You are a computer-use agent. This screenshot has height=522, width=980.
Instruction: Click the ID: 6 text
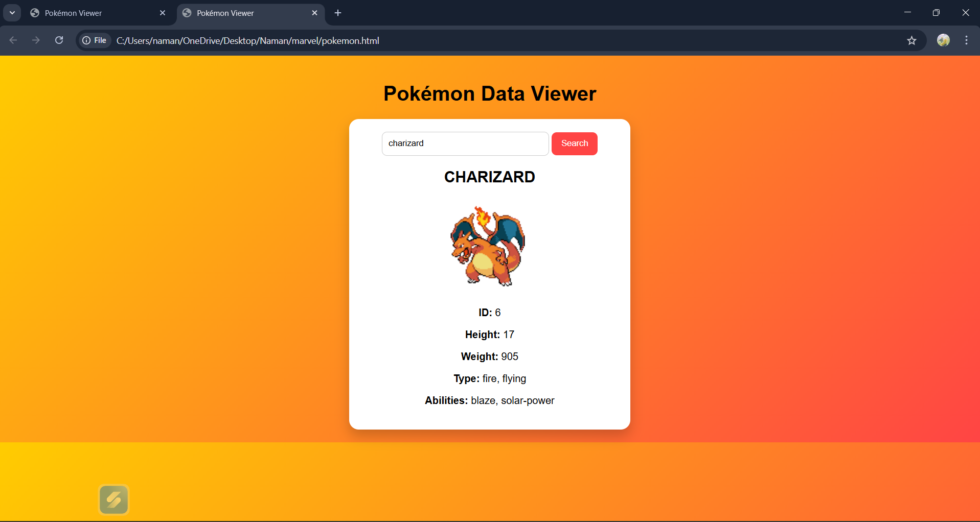pyautogui.click(x=489, y=313)
